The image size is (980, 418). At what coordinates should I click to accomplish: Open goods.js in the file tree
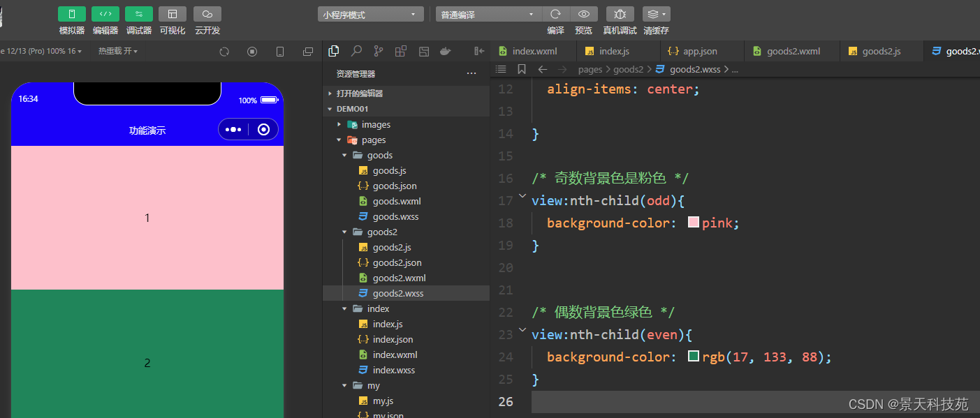click(x=406, y=170)
